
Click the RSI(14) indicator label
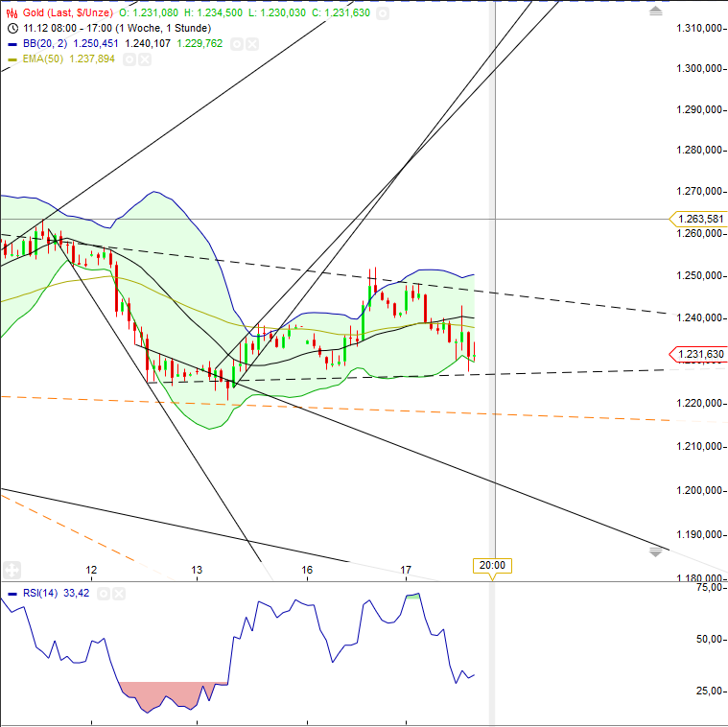(x=40, y=594)
